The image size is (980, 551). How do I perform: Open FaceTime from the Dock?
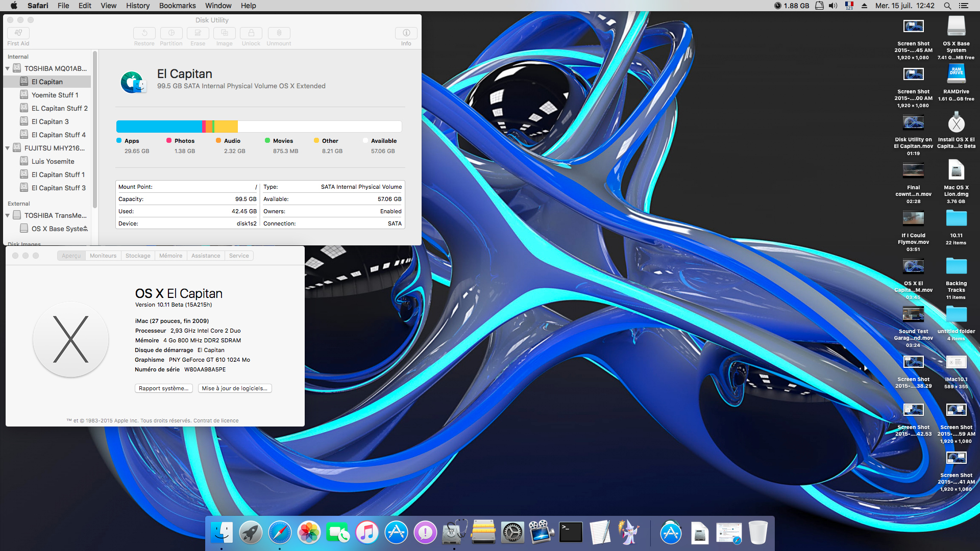coord(338,533)
